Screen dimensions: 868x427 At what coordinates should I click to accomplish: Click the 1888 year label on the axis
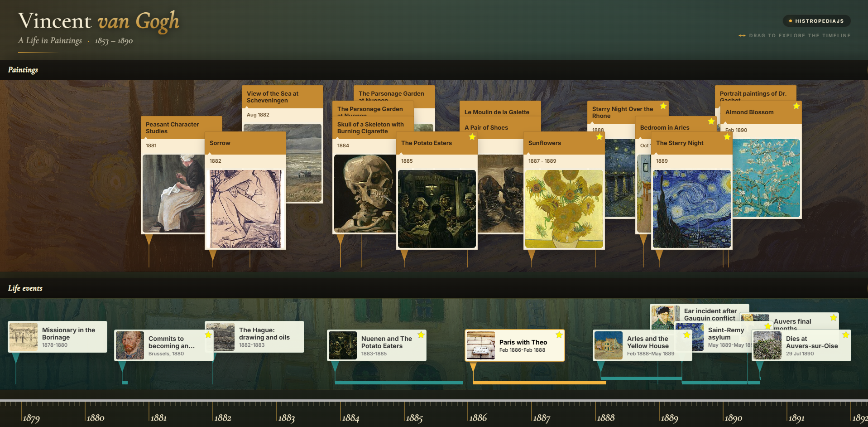[606, 418]
